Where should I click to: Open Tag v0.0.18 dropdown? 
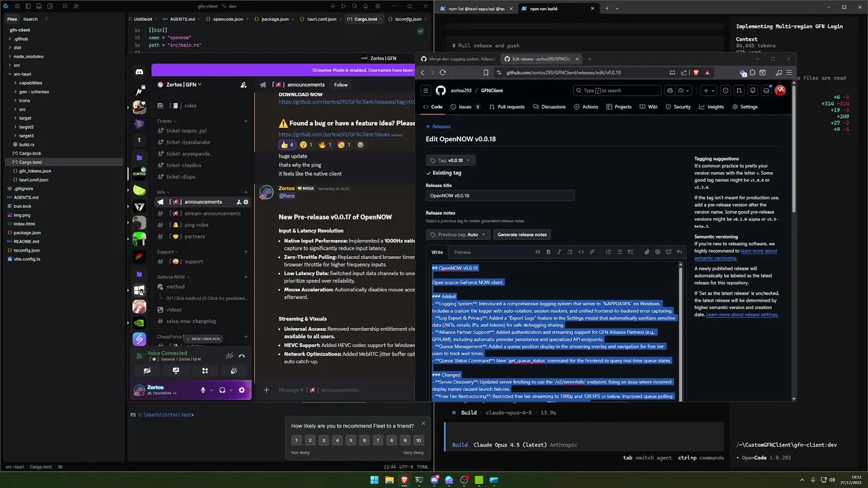tap(450, 161)
